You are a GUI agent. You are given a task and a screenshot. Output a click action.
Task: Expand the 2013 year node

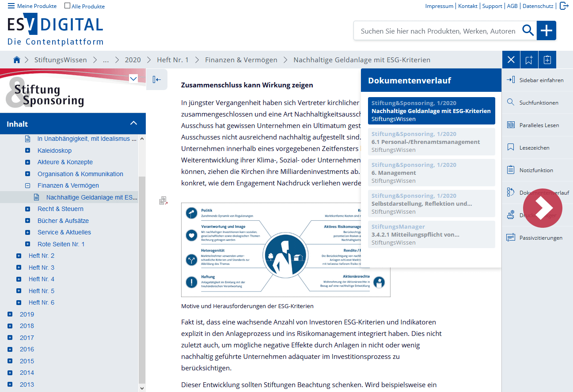tap(10, 384)
